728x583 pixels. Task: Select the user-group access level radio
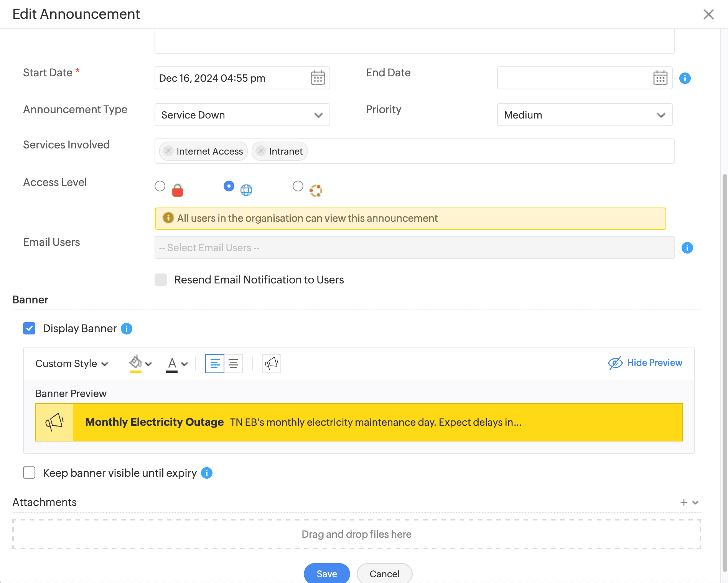[298, 186]
